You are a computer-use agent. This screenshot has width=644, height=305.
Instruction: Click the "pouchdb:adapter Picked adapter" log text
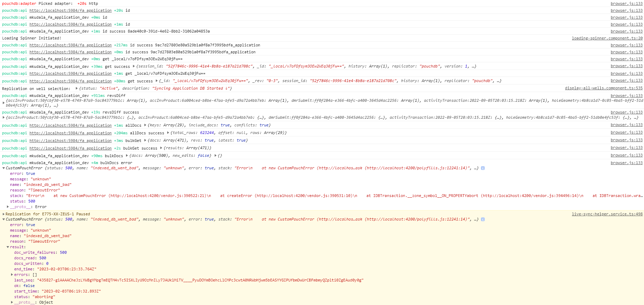(37, 3)
